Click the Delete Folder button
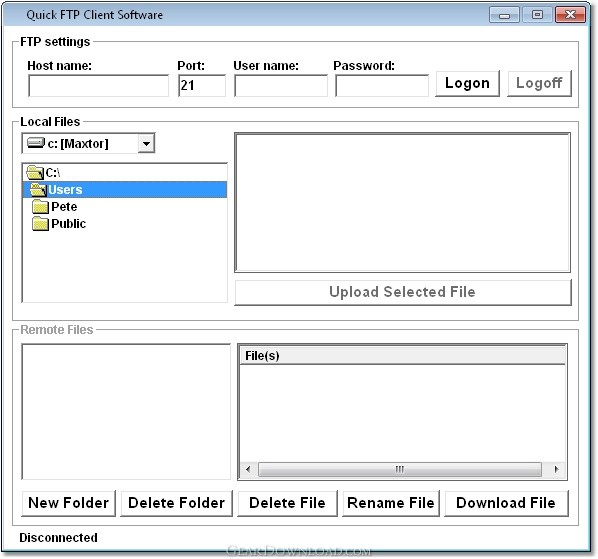Screen dimensions: 598x559 (176, 503)
